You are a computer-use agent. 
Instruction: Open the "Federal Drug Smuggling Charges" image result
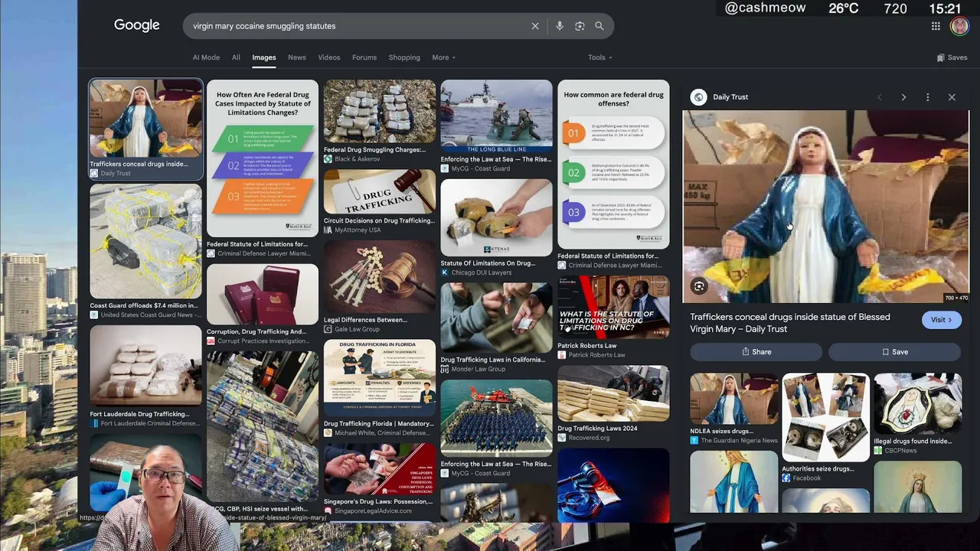tap(379, 112)
